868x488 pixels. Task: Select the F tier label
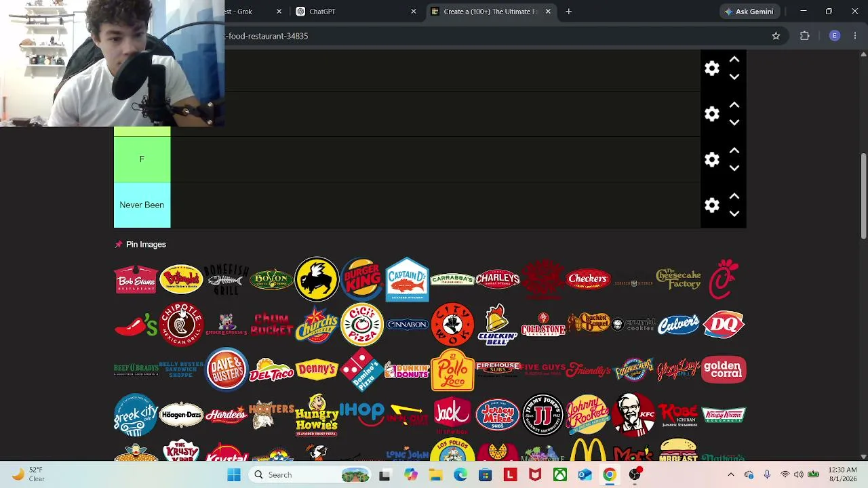tap(142, 159)
